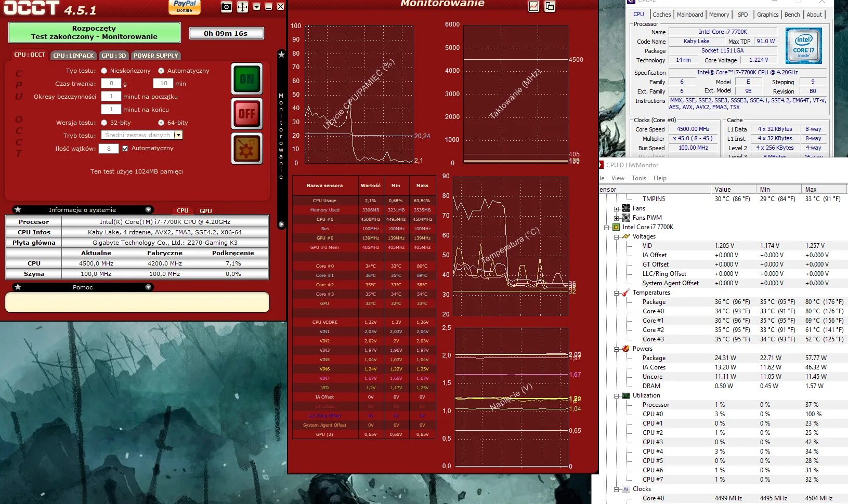This screenshot has width=848, height=504.
Task: Choose 32-bity test version
Action: [x=104, y=123]
